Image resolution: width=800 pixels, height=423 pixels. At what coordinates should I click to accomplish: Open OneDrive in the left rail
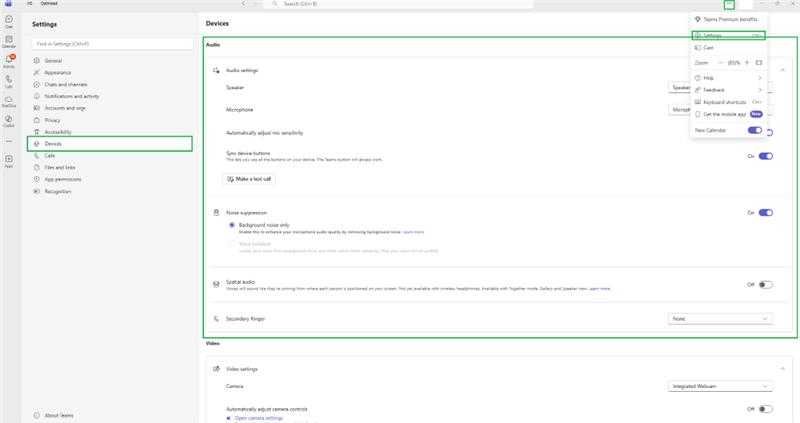coord(9,101)
